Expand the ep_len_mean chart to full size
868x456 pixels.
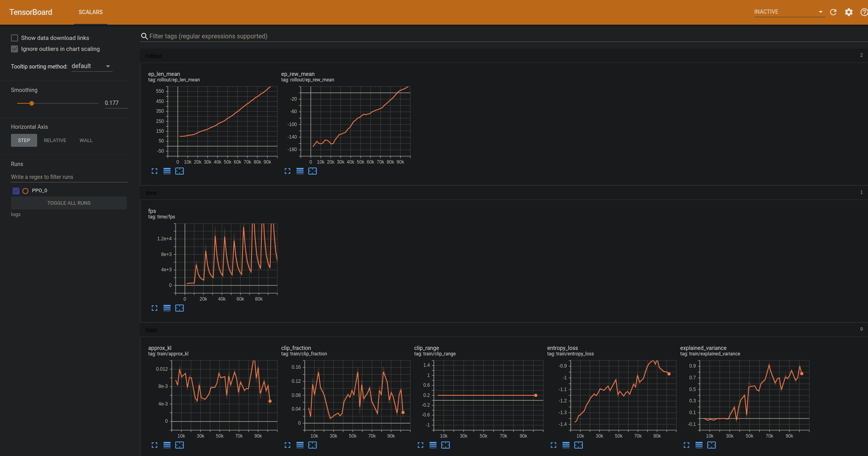pos(155,171)
